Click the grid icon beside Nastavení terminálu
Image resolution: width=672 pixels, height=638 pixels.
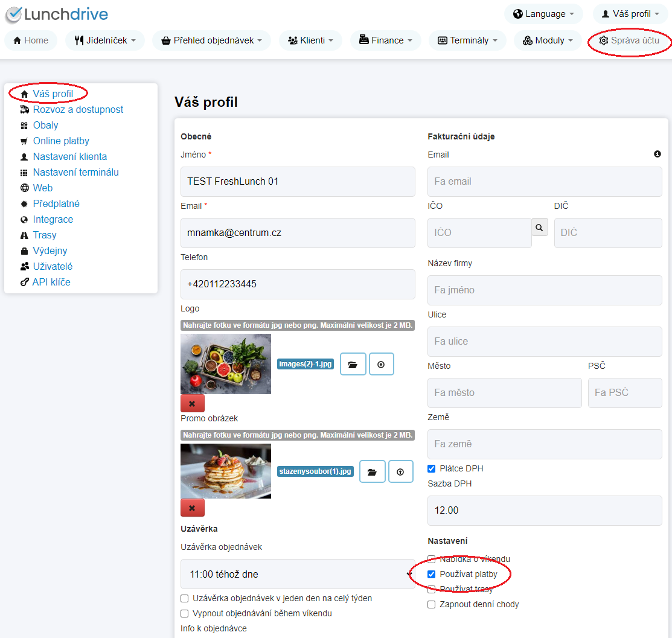pyautogui.click(x=24, y=173)
